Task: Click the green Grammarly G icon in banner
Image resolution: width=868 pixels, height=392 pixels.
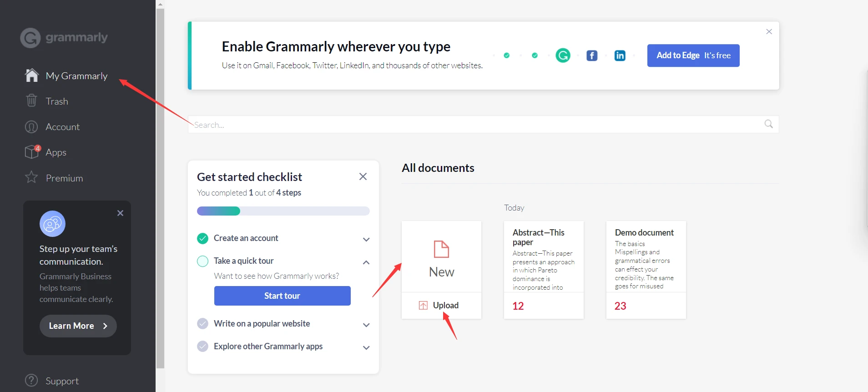Action: pos(563,55)
